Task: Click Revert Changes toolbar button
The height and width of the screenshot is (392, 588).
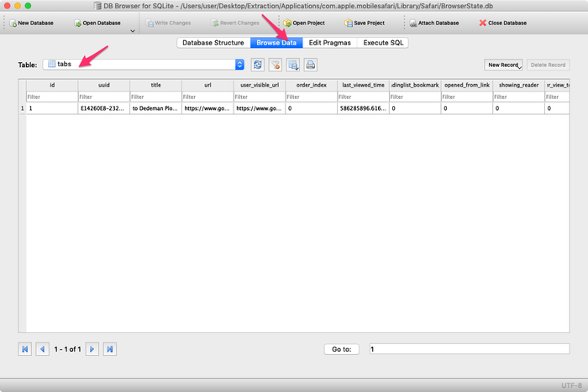Action: click(235, 23)
